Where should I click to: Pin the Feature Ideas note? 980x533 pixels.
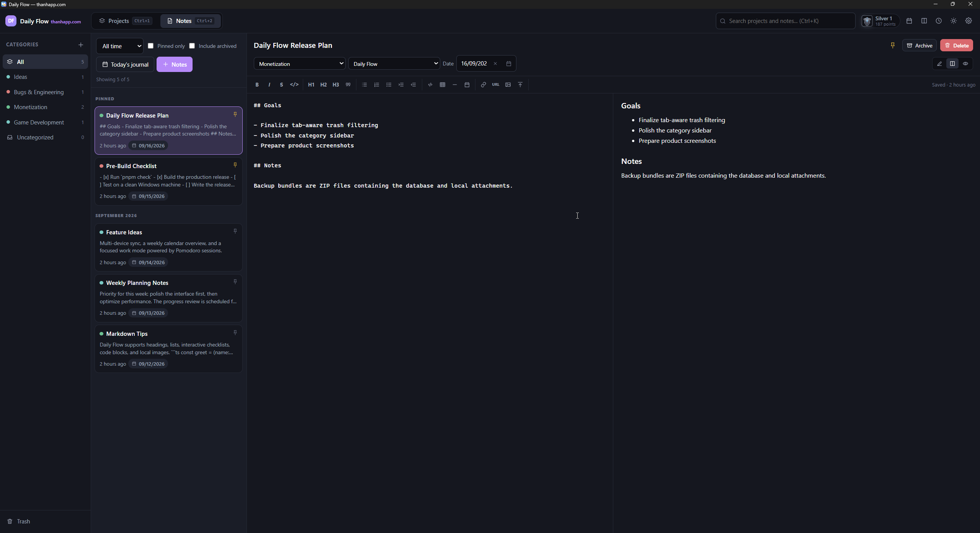[x=235, y=231]
